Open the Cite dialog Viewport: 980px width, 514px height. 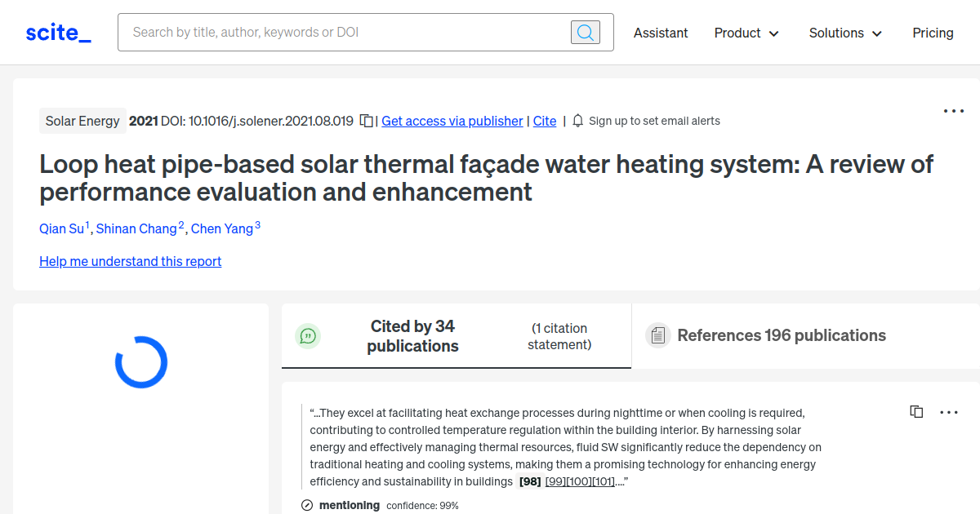click(544, 121)
